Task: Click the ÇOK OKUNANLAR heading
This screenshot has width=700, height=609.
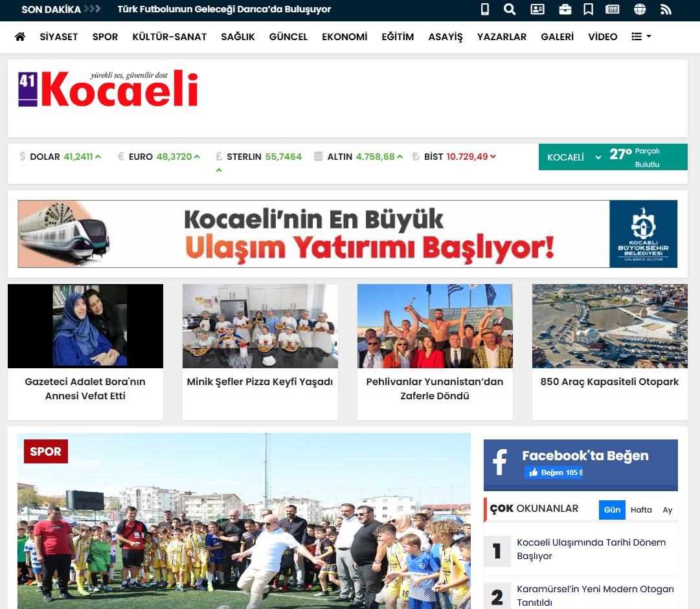Action: pos(534,509)
